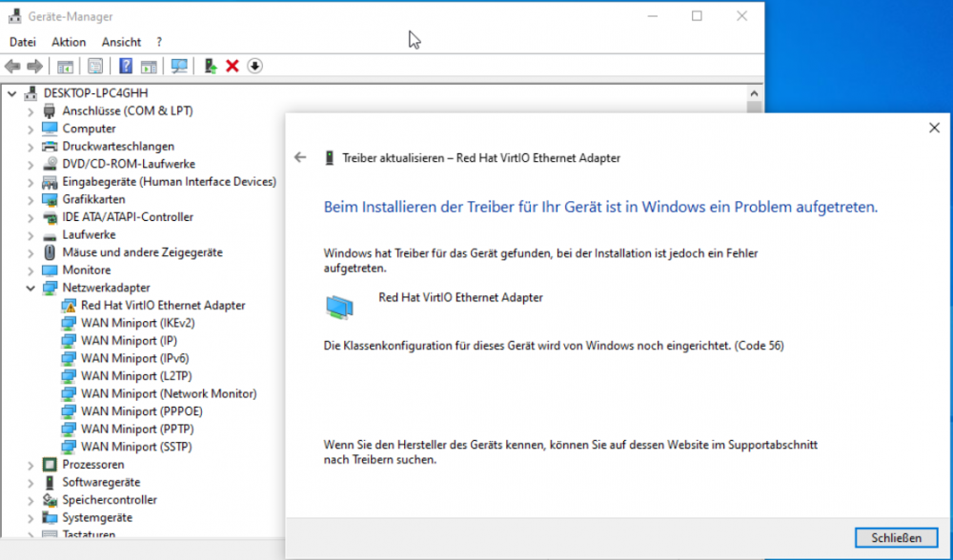
Task: Select WAN Miniport (PPPOE) entry
Action: coord(142,411)
